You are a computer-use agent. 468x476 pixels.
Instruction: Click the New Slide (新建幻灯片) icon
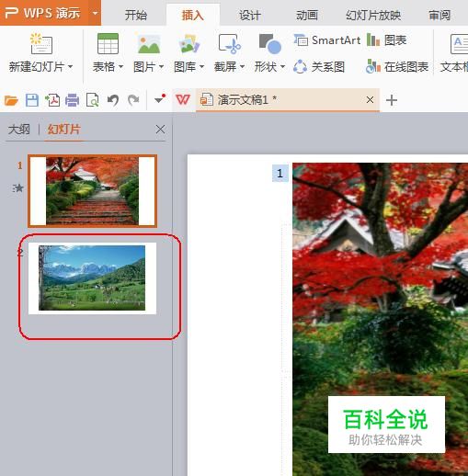click(41, 43)
